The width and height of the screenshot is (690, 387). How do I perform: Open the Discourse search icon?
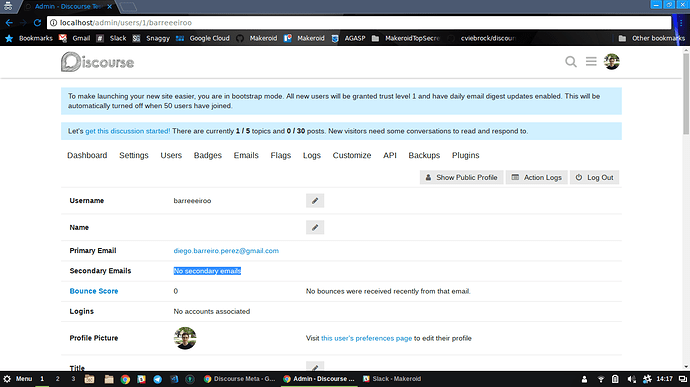(571, 62)
